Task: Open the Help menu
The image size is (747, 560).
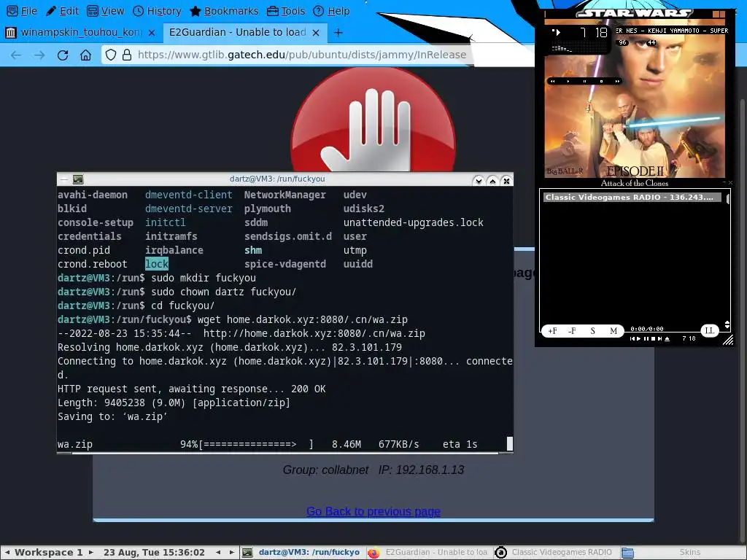Action: [x=332, y=10]
